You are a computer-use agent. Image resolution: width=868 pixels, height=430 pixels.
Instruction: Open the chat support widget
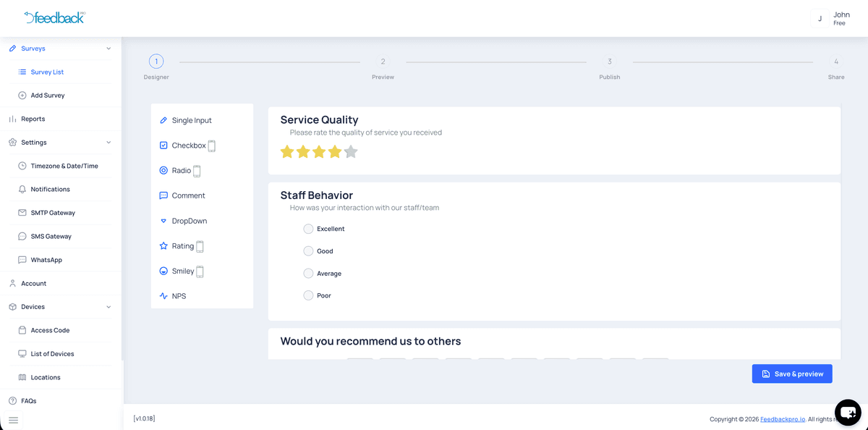click(x=847, y=412)
